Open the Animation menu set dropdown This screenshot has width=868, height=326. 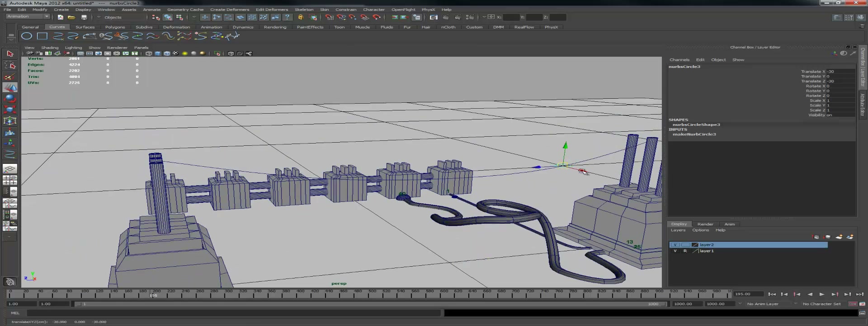click(28, 17)
